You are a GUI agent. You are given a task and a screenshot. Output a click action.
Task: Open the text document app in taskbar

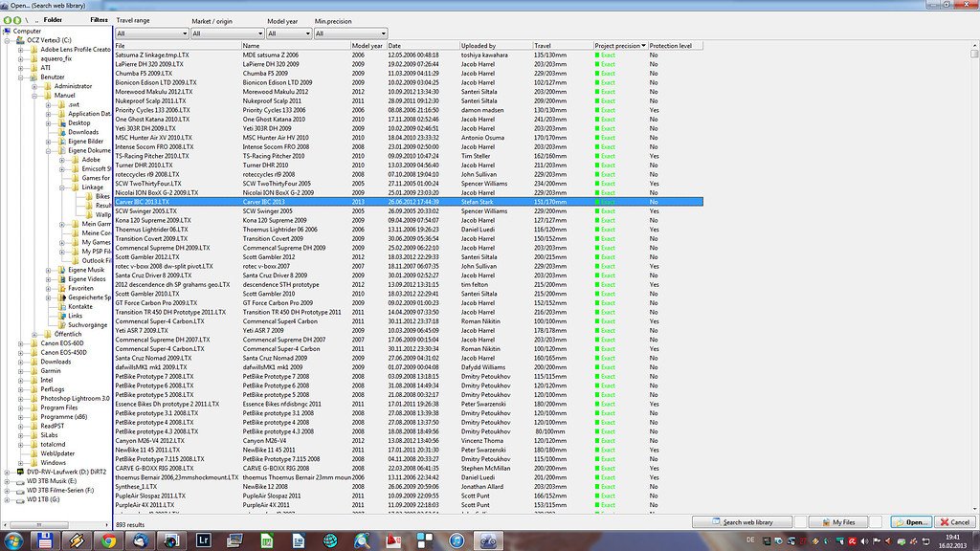299,540
